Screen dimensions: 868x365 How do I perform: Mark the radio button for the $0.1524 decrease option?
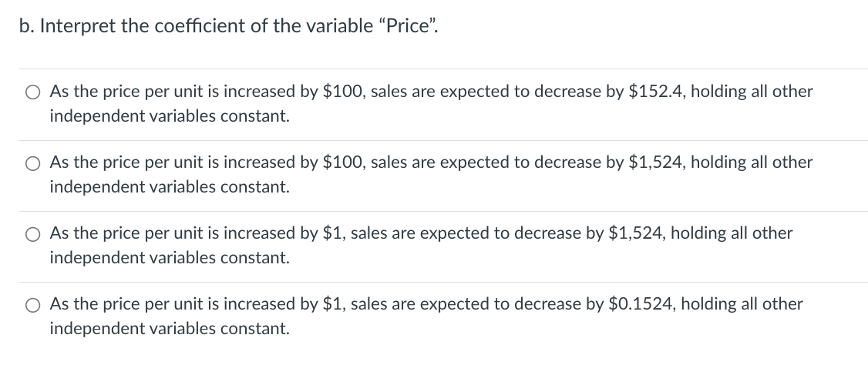pyautogui.click(x=33, y=305)
